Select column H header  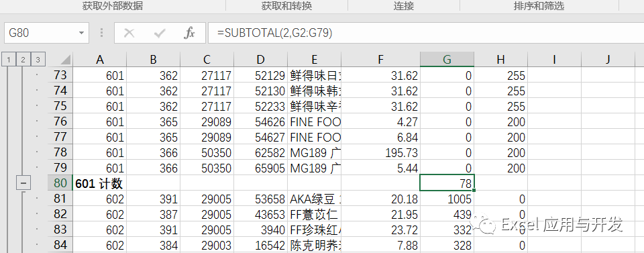point(500,60)
